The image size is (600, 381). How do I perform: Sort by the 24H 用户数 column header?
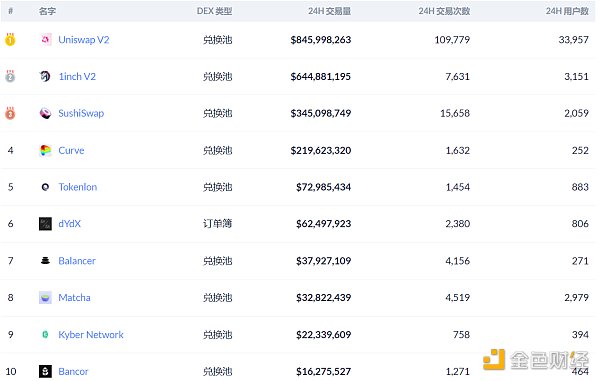click(x=567, y=11)
